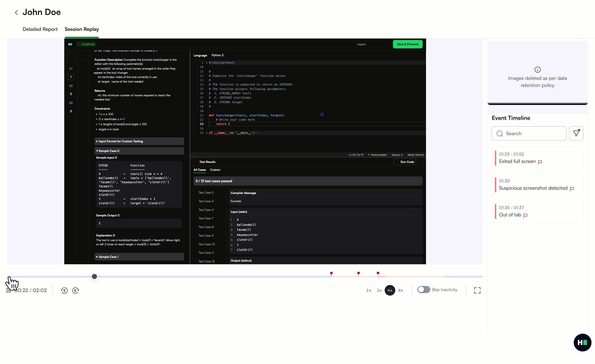Click the rewind replay icon
Screen dimensions: 595x364
(64, 290)
